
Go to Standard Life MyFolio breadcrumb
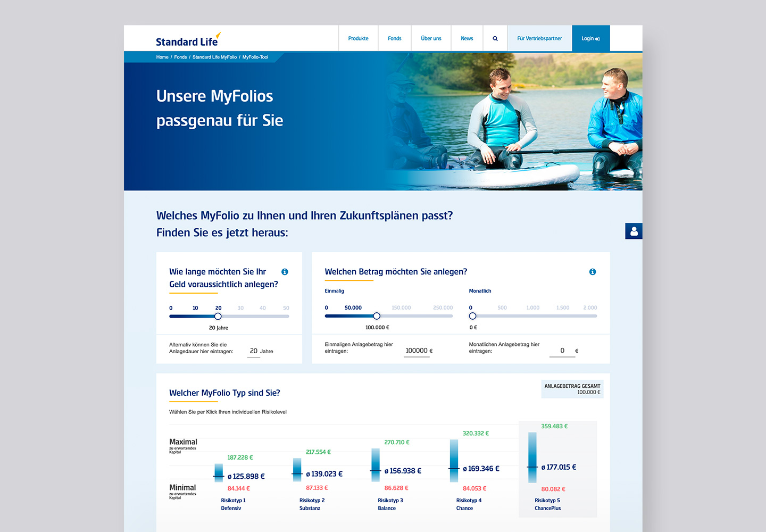pos(214,57)
